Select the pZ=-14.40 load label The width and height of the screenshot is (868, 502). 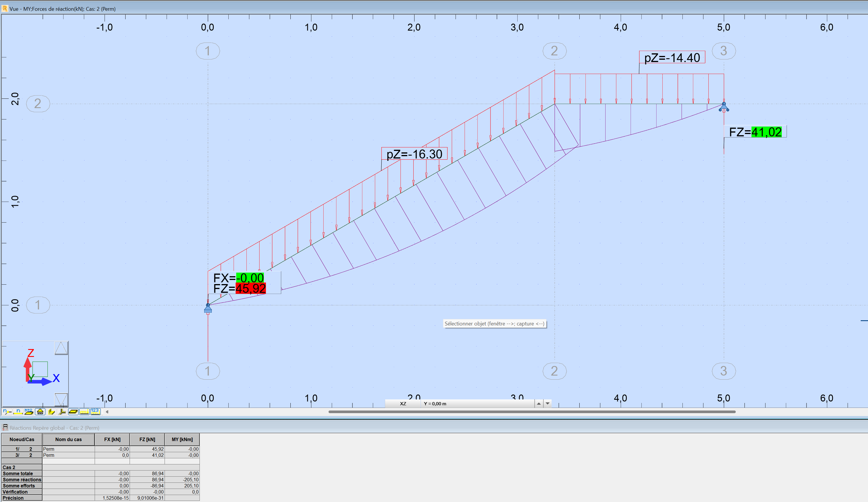point(672,57)
